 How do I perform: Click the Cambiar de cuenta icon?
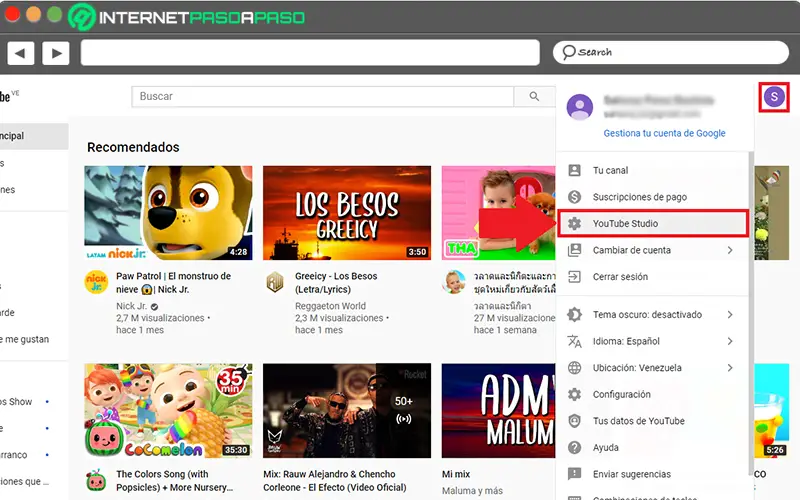(574, 250)
